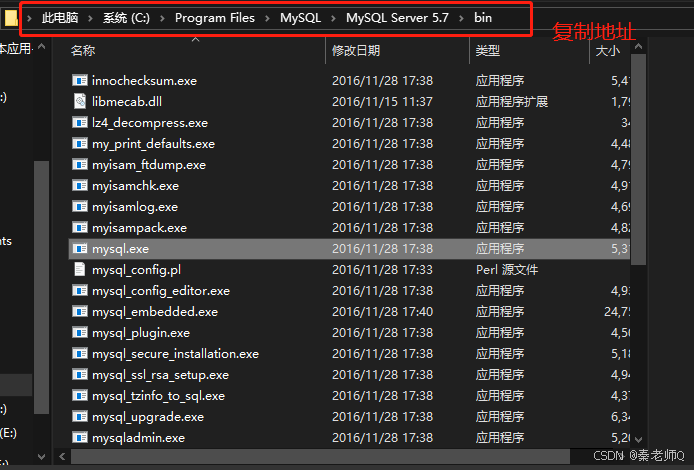Click the libmecab.dll file icon
The height and width of the screenshot is (470, 694).
80,101
